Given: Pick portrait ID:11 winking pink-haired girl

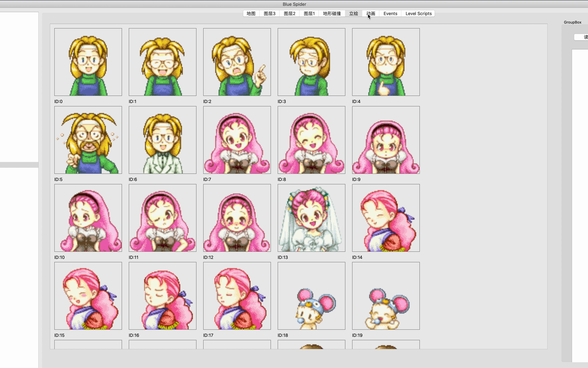Looking at the screenshot, I should 163,218.
